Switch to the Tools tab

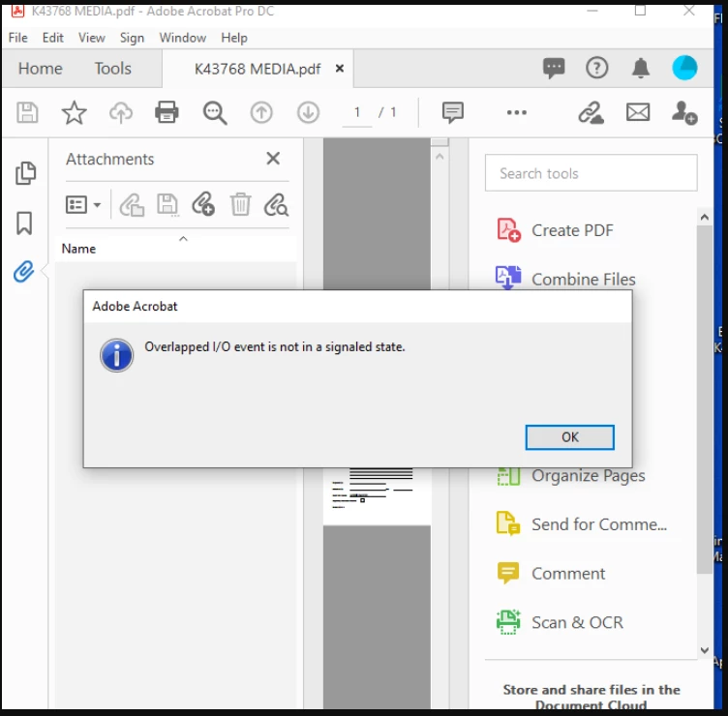[x=113, y=69]
